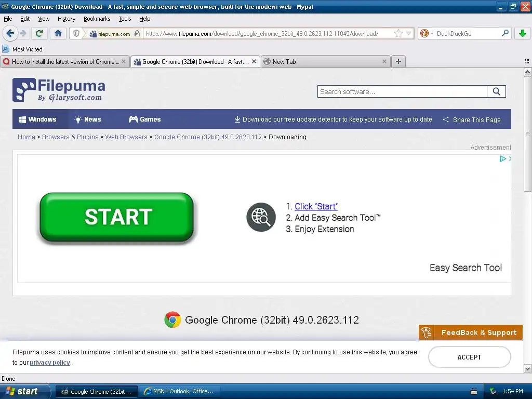532x399 pixels.
Task: Open the Tools menu
Action: click(125, 19)
